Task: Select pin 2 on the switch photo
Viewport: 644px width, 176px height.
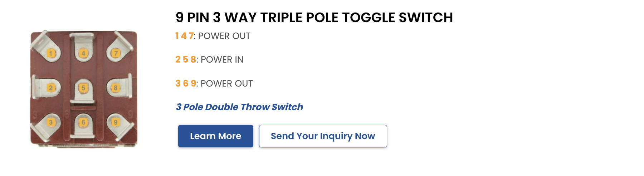Action: tap(51, 88)
